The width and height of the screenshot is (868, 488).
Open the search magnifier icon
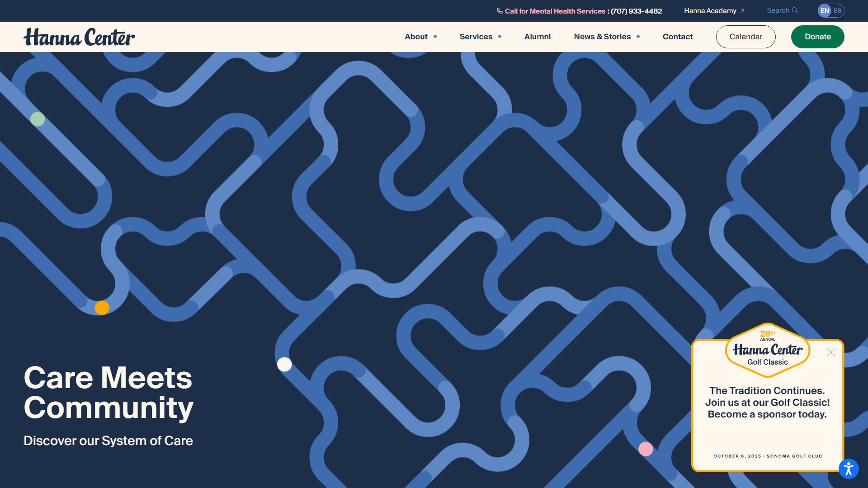pyautogui.click(x=795, y=10)
